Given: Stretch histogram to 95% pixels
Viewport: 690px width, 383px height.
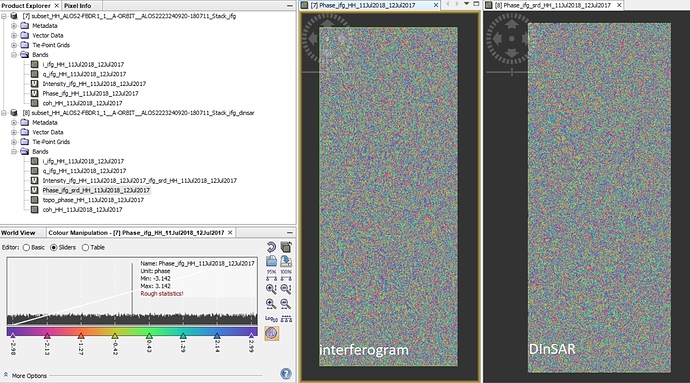Looking at the screenshot, I should (272, 275).
